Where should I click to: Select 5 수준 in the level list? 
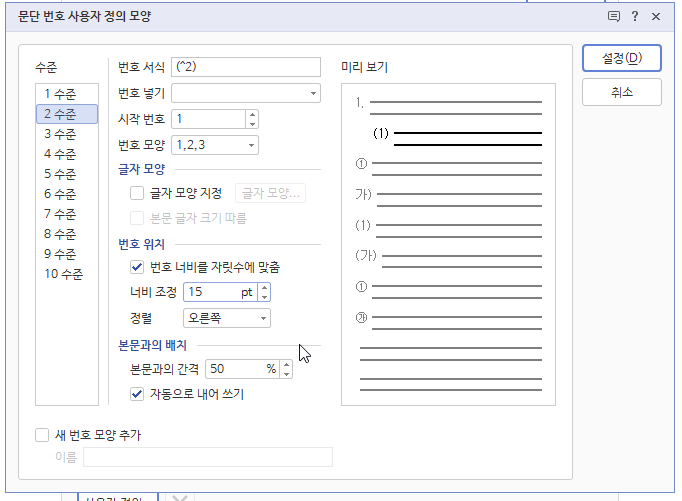point(67,174)
